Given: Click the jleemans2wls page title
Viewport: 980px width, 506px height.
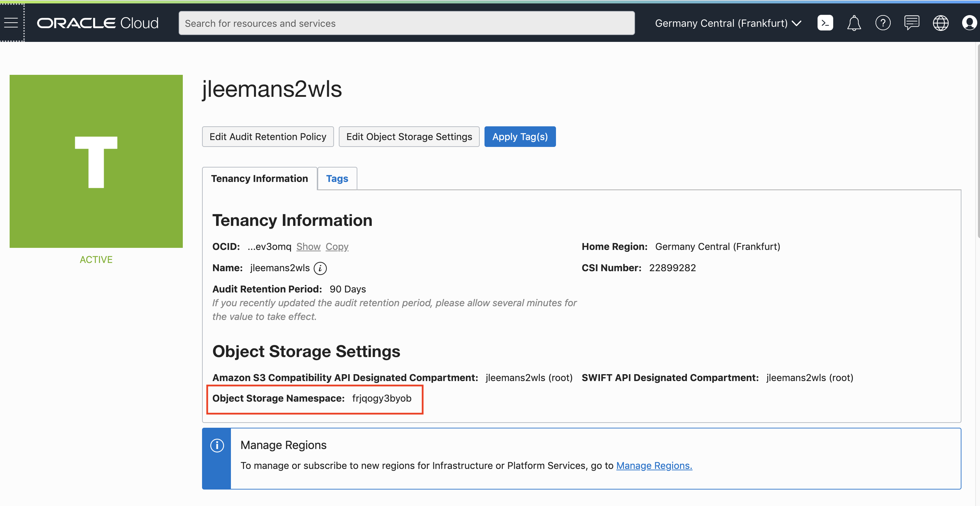Looking at the screenshot, I should point(271,90).
